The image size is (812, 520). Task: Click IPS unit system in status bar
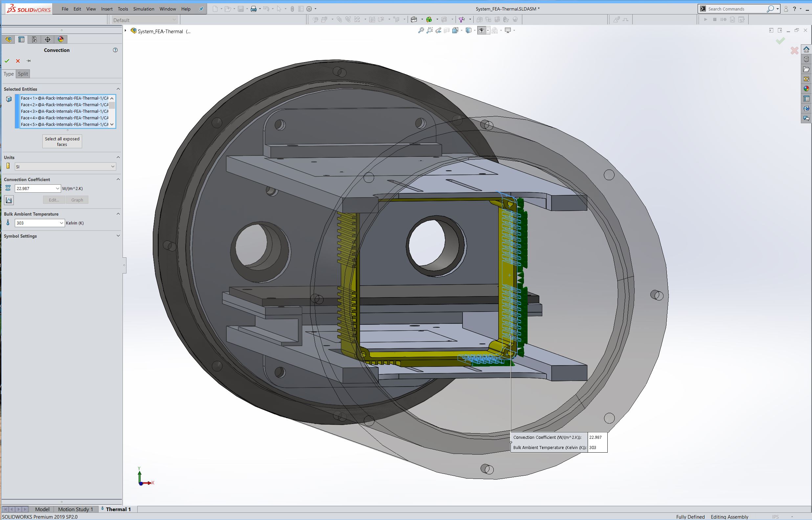click(x=776, y=517)
